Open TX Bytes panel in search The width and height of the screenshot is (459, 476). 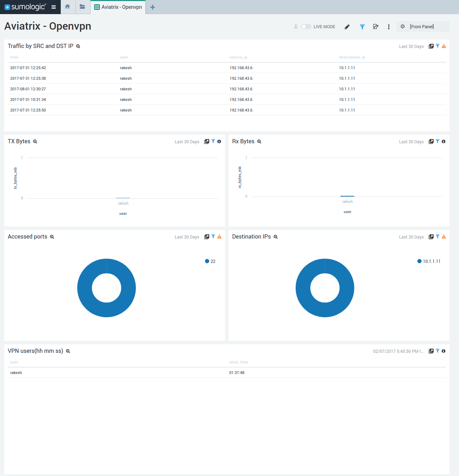[x=207, y=141]
